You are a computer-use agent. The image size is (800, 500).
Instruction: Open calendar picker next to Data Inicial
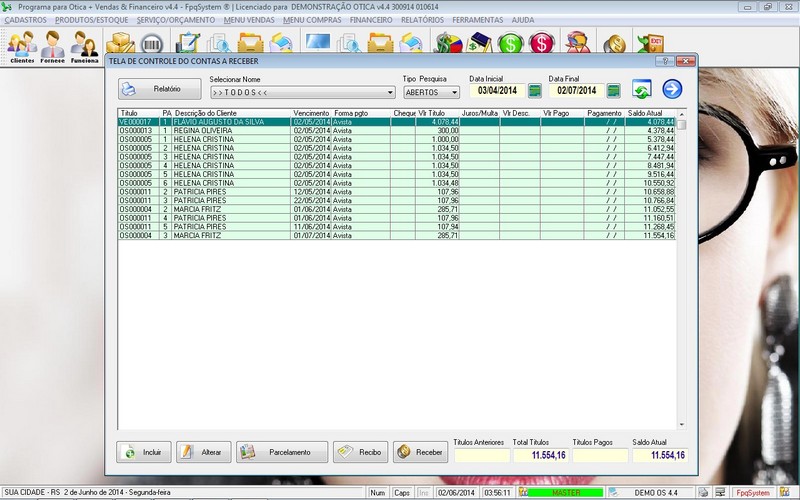(534, 91)
